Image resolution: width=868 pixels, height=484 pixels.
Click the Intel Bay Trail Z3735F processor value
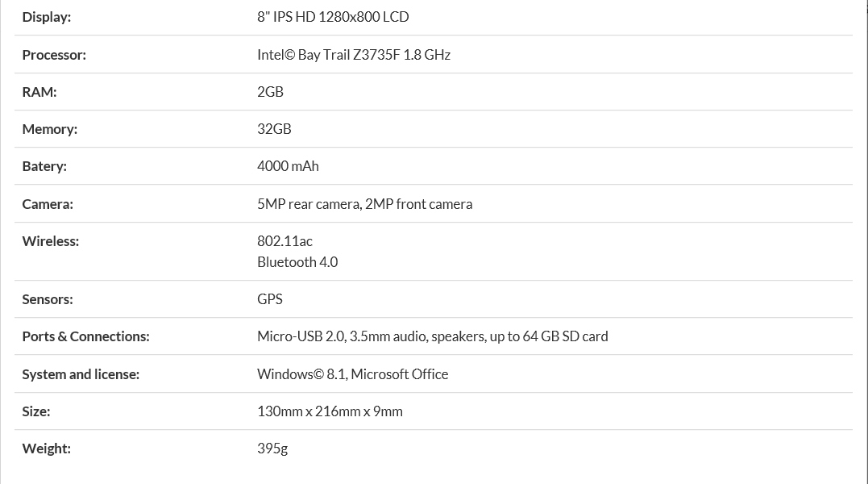(x=354, y=55)
